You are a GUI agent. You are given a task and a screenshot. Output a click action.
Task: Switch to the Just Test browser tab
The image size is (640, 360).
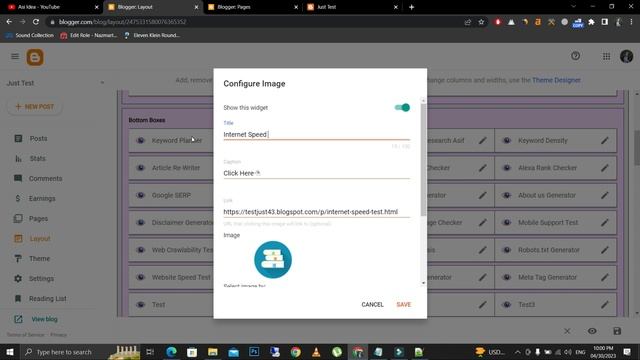coord(352,7)
